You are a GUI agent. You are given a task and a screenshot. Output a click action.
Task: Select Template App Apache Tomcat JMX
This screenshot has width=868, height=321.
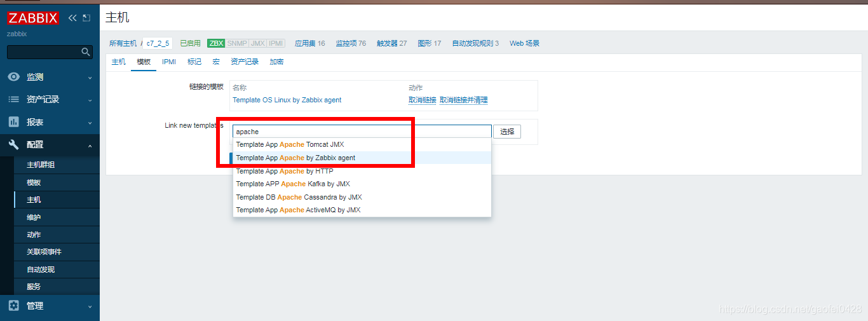(x=362, y=144)
